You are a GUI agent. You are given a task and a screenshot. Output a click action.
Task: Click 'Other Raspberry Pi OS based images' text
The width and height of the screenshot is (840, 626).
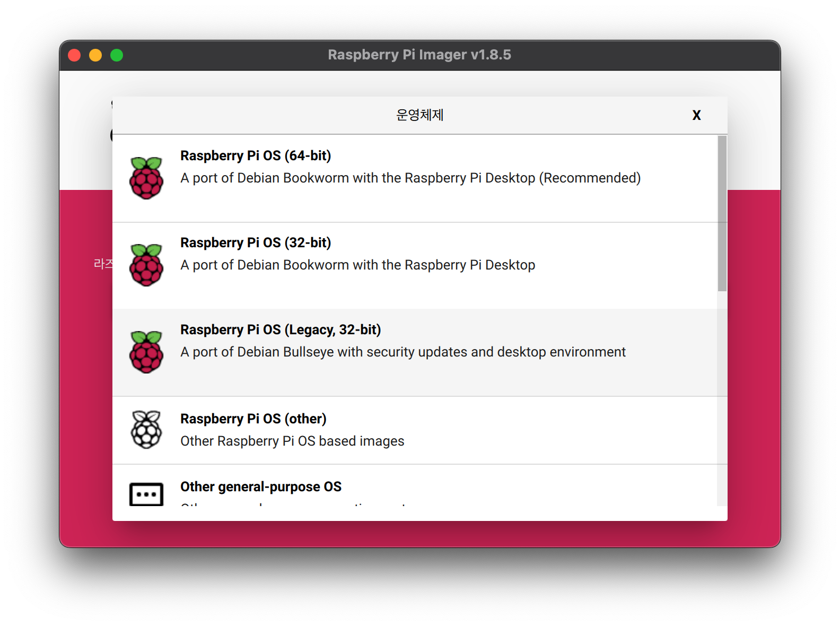tap(292, 441)
